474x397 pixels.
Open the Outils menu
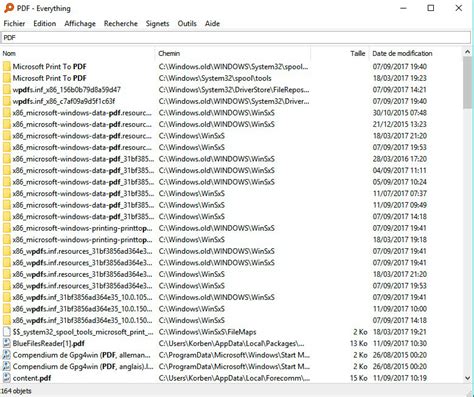(187, 24)
